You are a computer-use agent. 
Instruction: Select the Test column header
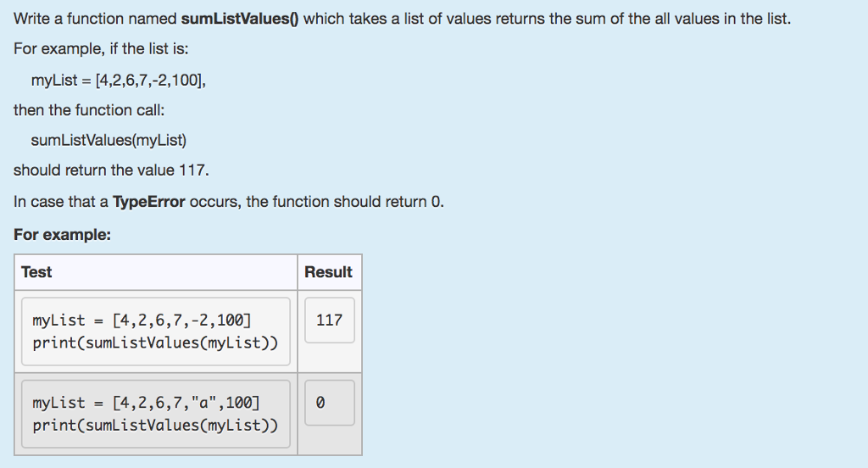pos(36,272)
